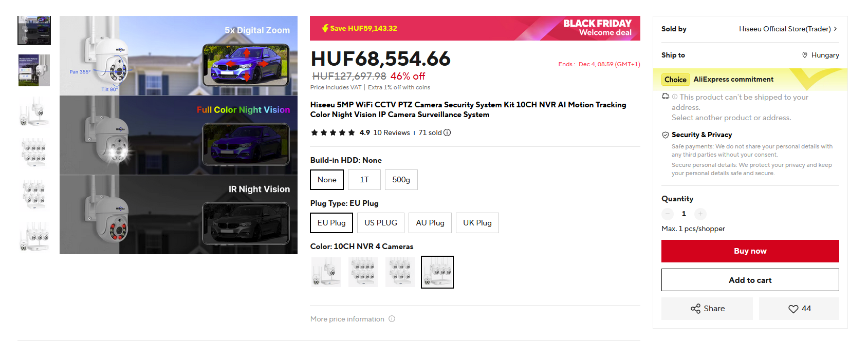This screenshot has height=342, width=868.
Task: Choose the US PLUG type
Action: [x=381, y=223]
